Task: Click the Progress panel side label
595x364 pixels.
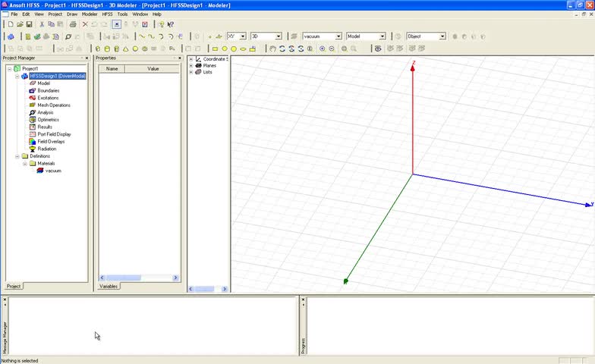Action: (304, 346)
